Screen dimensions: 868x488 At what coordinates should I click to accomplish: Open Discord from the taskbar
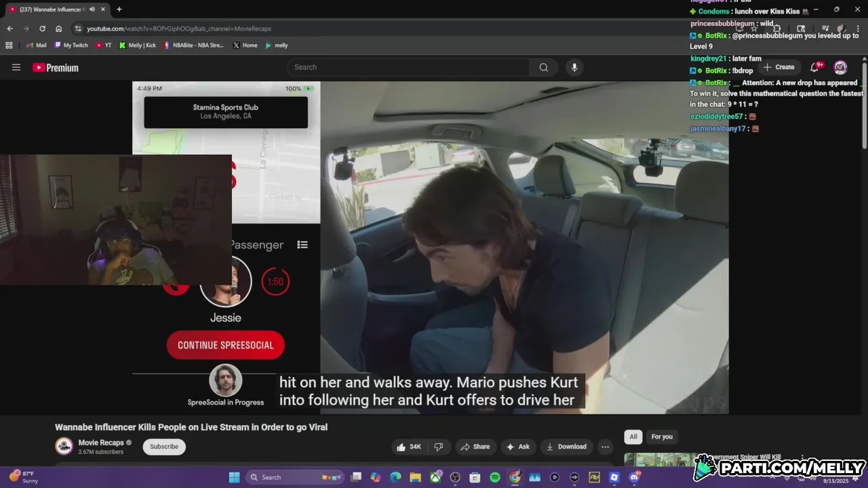(x=634, y=477)
